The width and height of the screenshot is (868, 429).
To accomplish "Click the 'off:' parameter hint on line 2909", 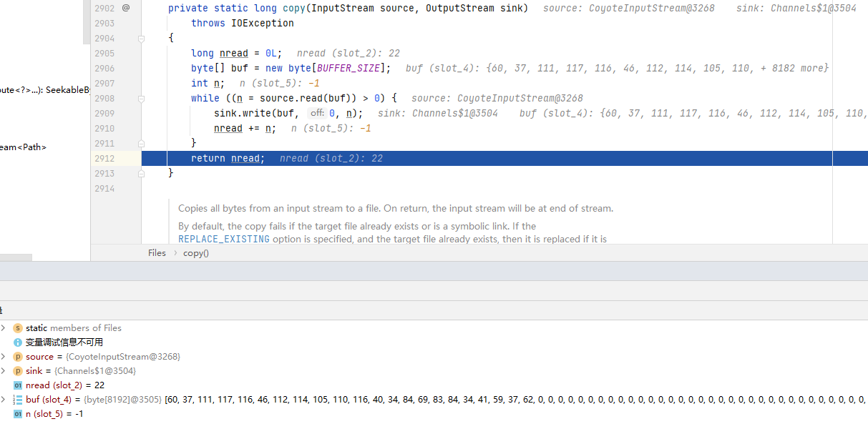I will click(x=317, y=113).
